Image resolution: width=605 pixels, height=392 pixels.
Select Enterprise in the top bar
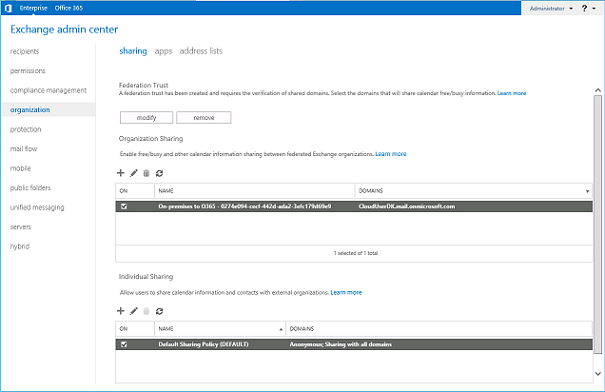(x=34, y=8)
